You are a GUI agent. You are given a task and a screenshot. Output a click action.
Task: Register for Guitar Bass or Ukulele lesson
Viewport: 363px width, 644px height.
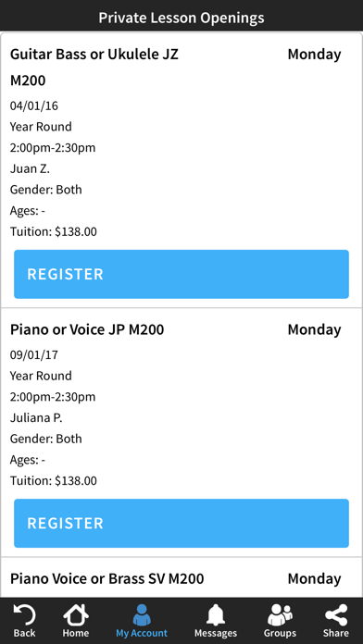click(181, 274)
